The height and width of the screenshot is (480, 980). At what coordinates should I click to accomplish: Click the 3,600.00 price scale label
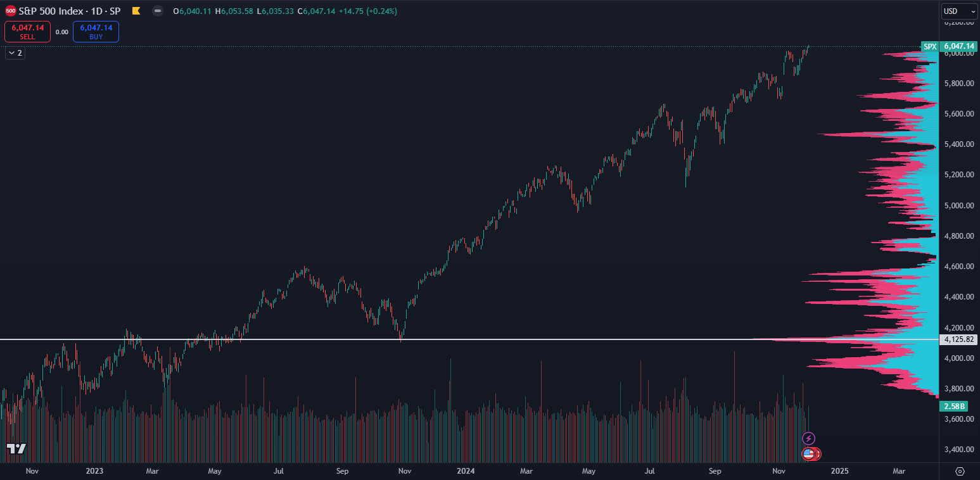point(959,419)
